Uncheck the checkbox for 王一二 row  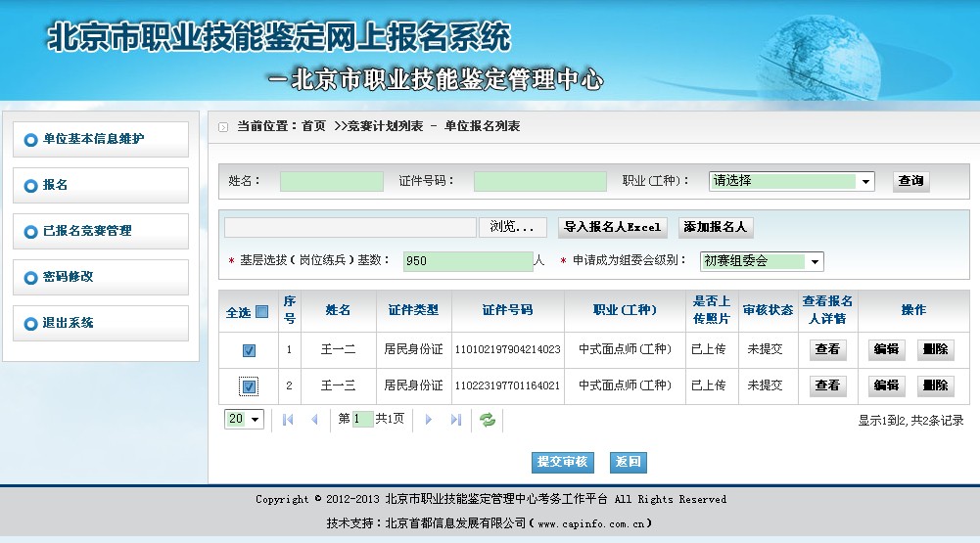[x=249, y=350]
